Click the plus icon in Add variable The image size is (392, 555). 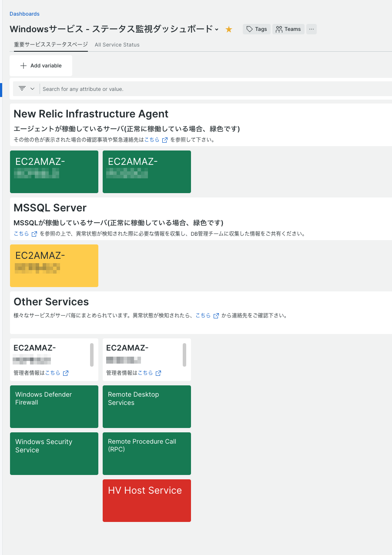point(23,66)
